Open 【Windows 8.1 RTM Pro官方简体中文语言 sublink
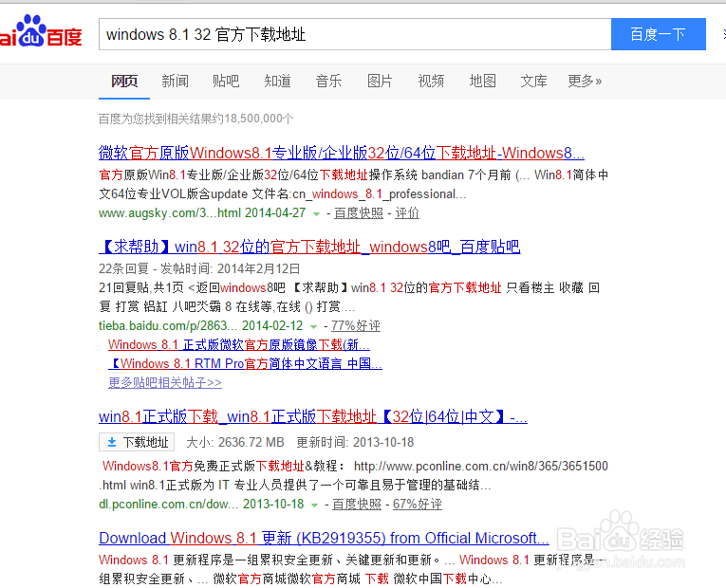 click(x=246, y=363)
